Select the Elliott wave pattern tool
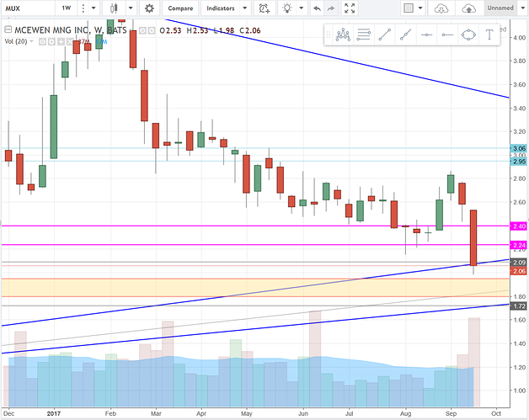The width and height of the screenshot is (529, 420). 343,35
